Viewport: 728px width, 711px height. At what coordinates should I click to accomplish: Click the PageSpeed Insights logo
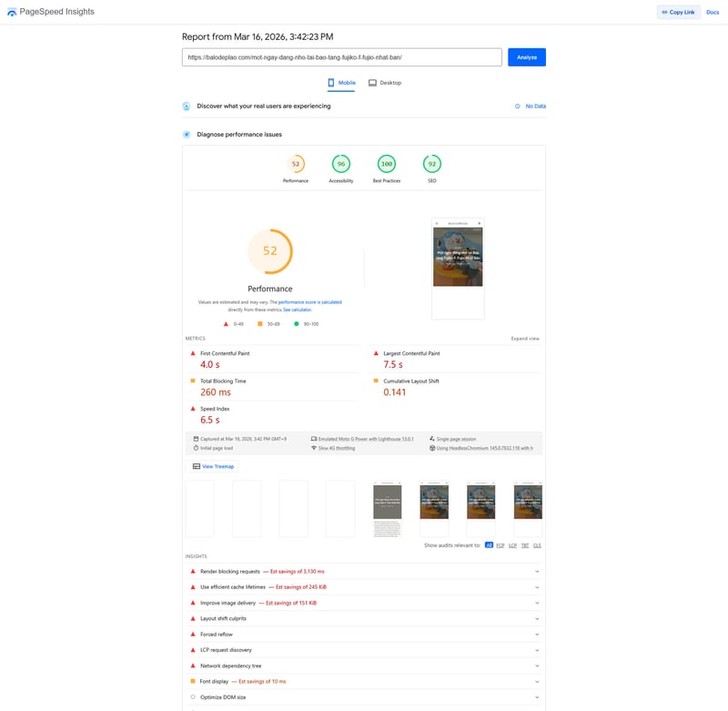pyautogui.click(x=12, y=12)
